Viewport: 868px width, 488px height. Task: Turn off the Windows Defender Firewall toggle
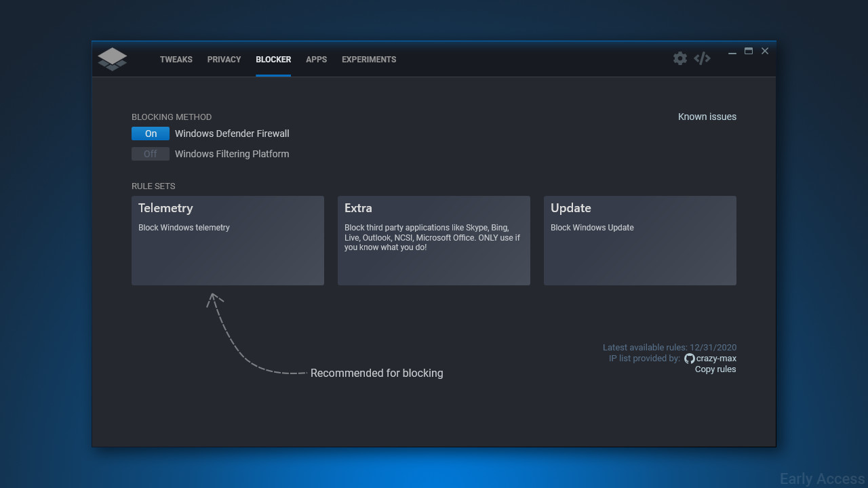(151, 134)
